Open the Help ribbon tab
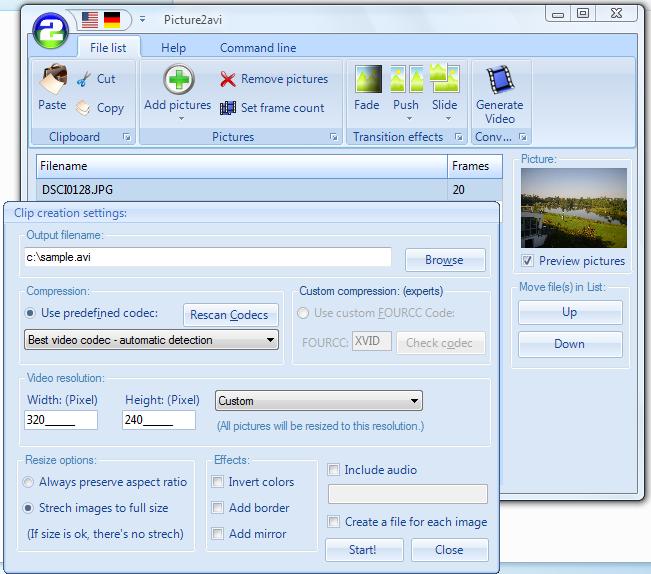The width and height of the screenshot is (651, 574). coord(173,47)
